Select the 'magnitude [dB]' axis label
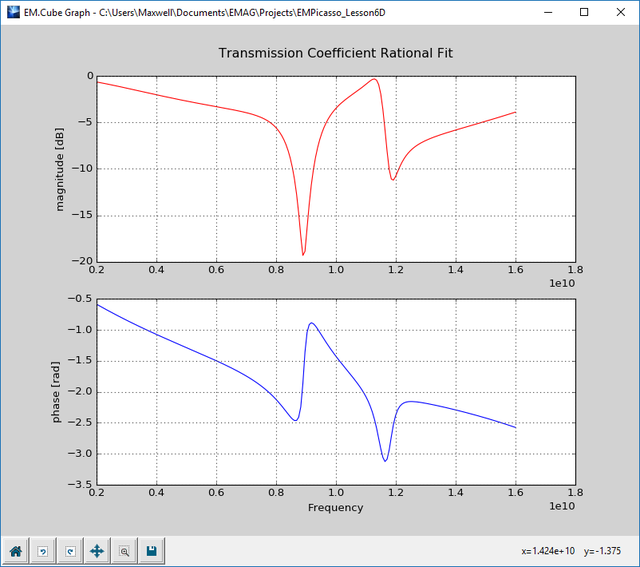640x567 pixels. pos(60,169)
